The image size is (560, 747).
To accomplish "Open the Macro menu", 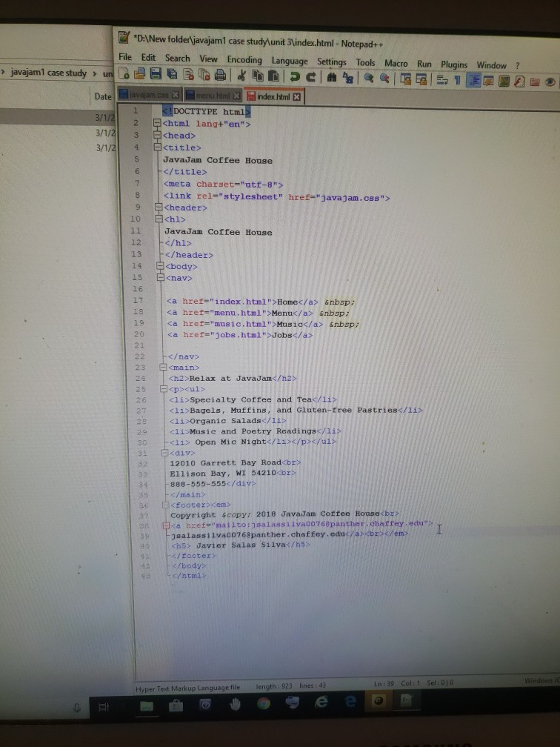I will (396, 64).
